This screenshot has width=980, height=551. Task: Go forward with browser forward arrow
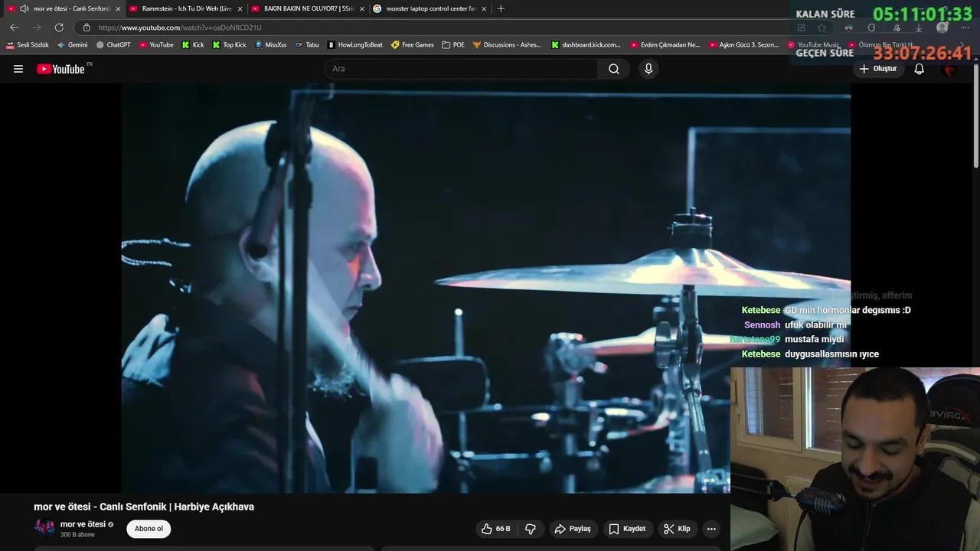pos(36,28)
